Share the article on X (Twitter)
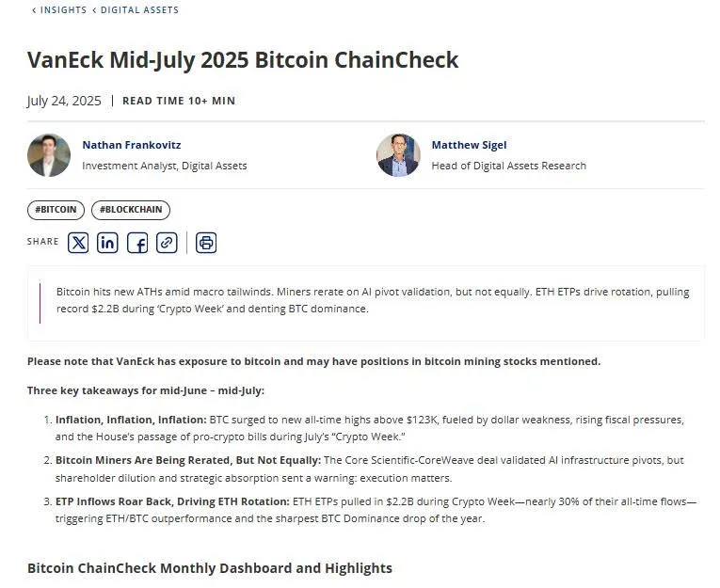This screenshot has height=588, width=720. pos(78,243)
